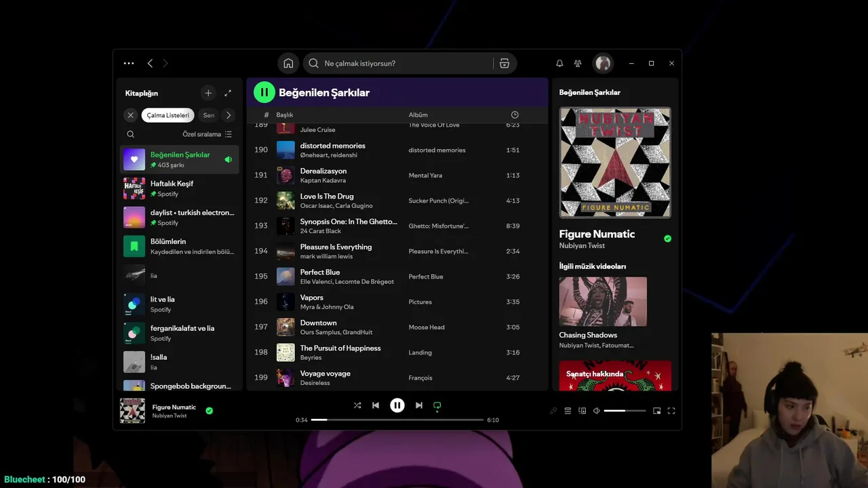Open the "Sanatçı hakkında" artist card
The height and width of the screenshot is (488, 868).
click(615, 375)
